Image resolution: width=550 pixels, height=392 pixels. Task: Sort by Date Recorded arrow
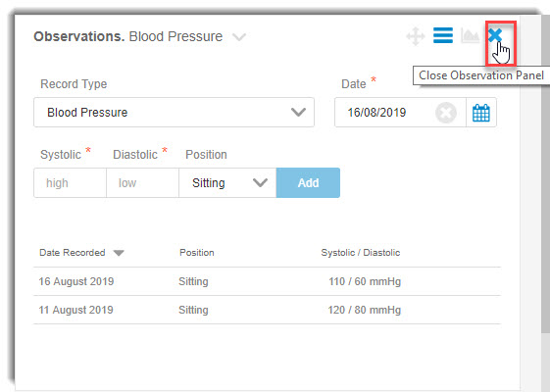[119, 253]
